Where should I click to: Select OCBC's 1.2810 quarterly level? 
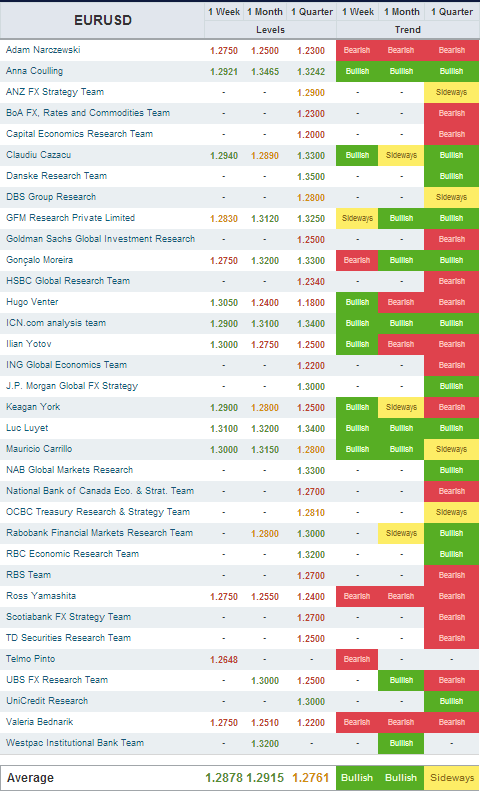click(312, 512)
